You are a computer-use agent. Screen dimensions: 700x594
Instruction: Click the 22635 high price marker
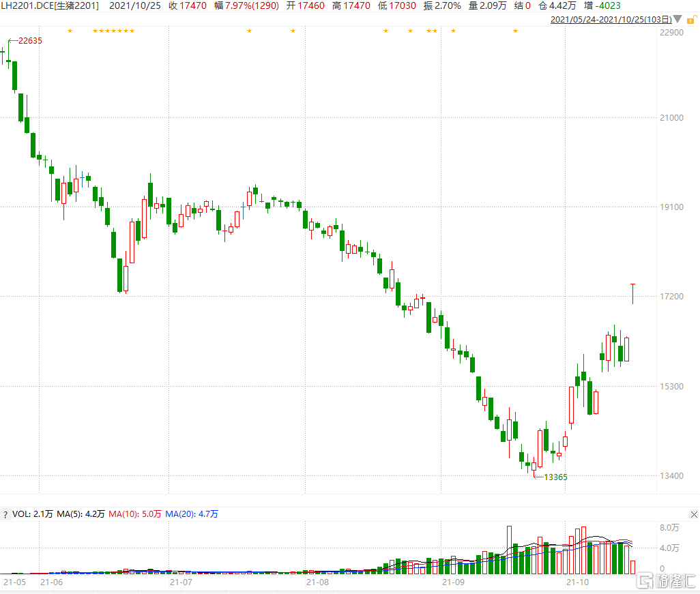(30, 41)
